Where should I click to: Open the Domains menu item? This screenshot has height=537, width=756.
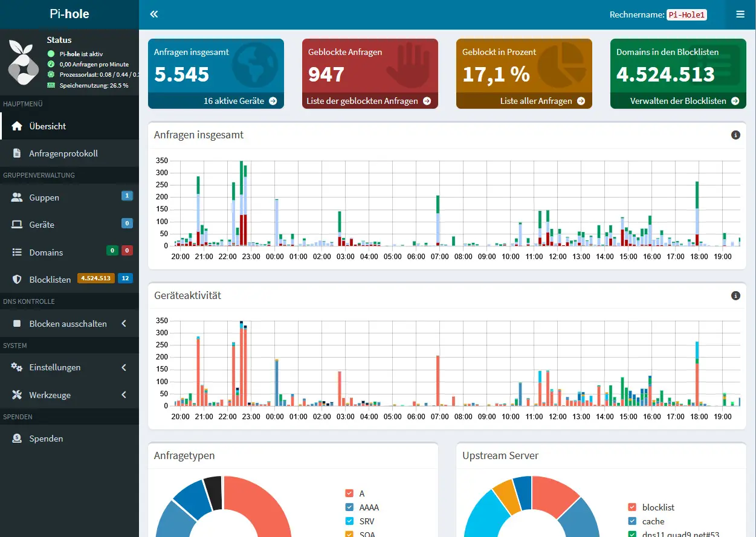click(x=69, y=252)
